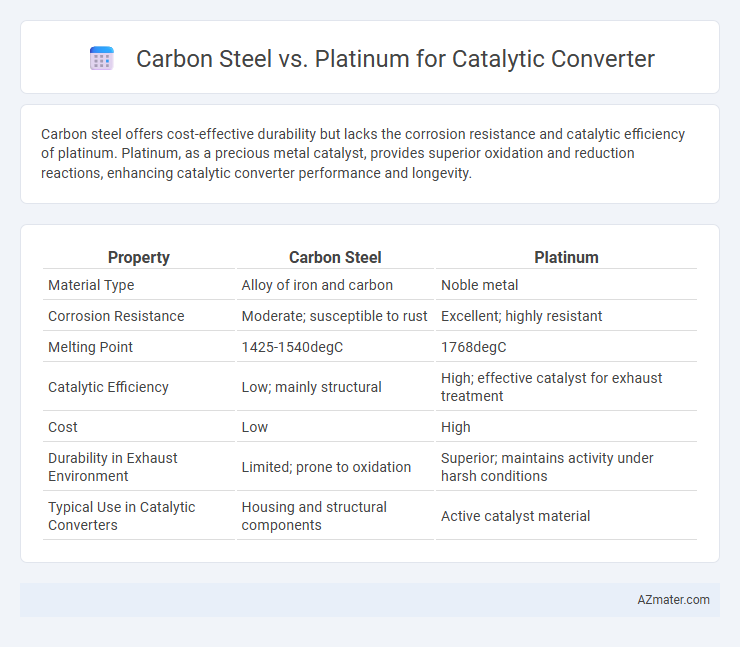This screenshot has width=740, height=647.
Task: Click 'Moderate; susceptible to rust' cell
Action: [x=334, y=316]
